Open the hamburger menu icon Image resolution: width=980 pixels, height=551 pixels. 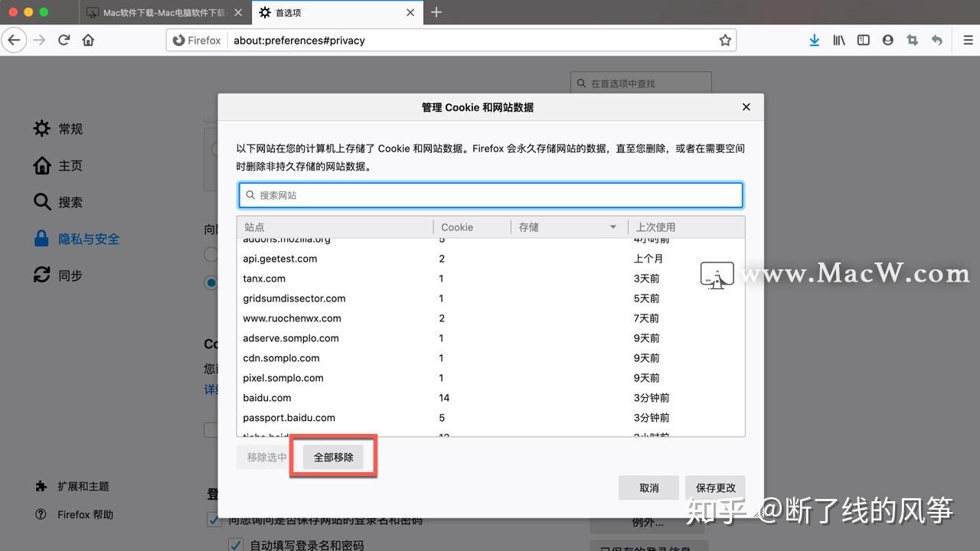tap(967, 40)
